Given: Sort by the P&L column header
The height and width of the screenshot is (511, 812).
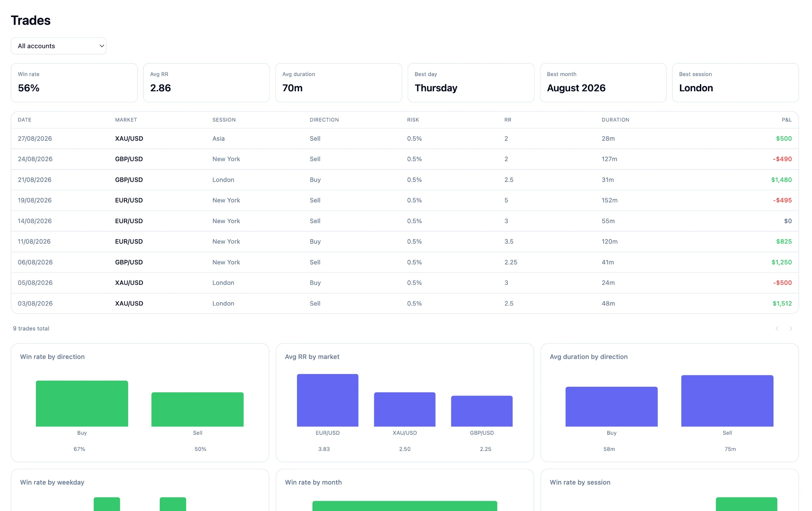Looking at the screenshot, I should click(x=786, y=120).
